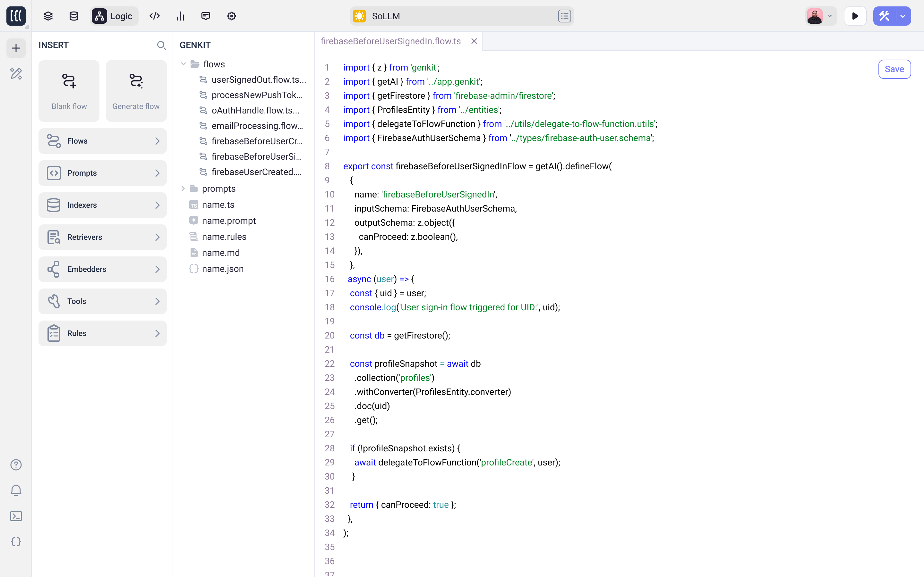Open the layers stack icon in top toolbar
This screenshot has height=577, width=924.
coord(48,16)
